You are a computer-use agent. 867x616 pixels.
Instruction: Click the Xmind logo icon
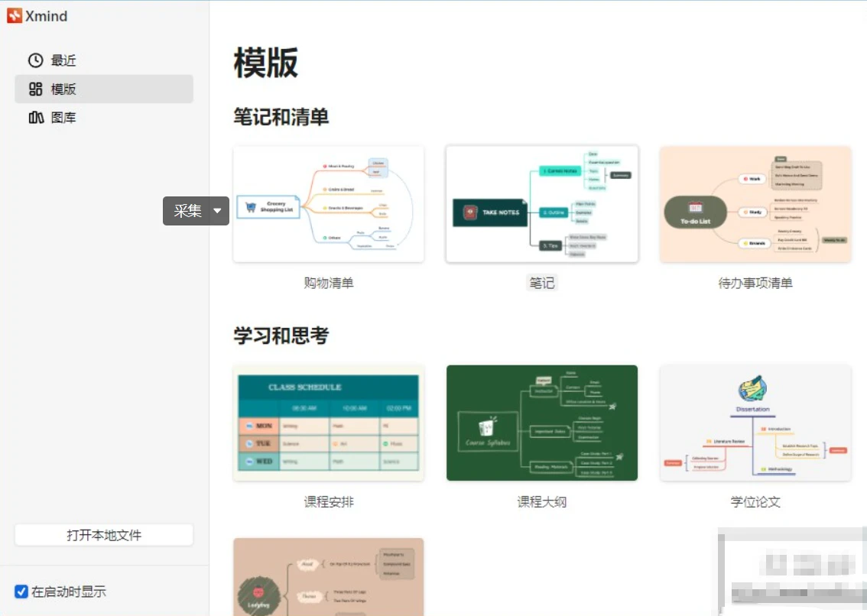[x=15, y=16]
